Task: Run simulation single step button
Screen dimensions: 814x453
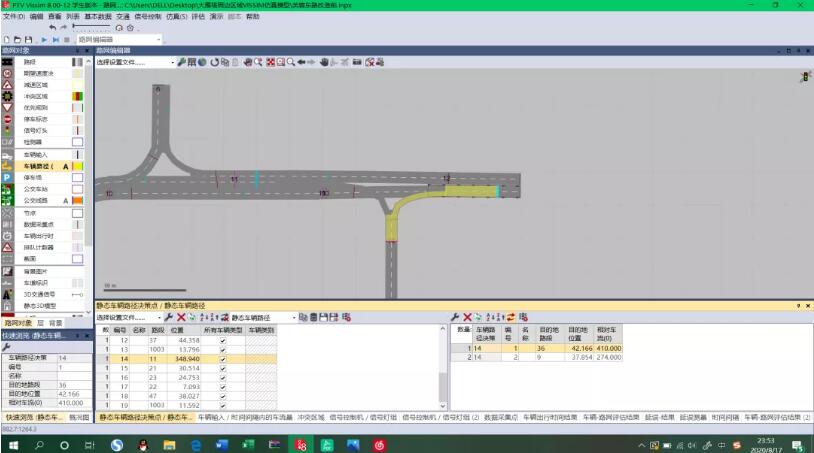Action: (x=56, y=39)
